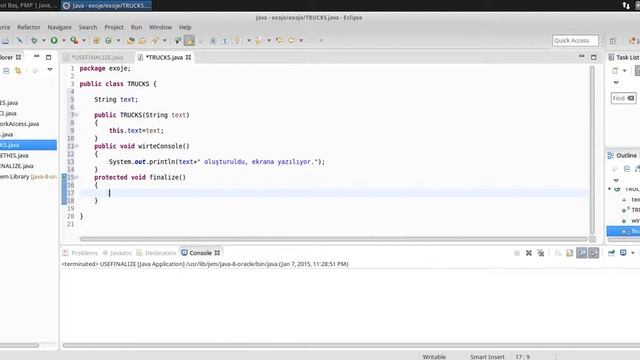Click the Open Type icon
This screenshot has width=640, height=360.
[x=131, y=40]
